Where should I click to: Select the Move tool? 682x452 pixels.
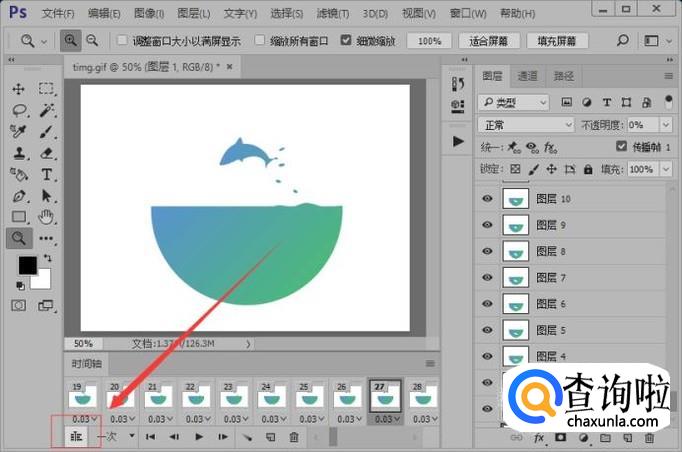[19, 90]
